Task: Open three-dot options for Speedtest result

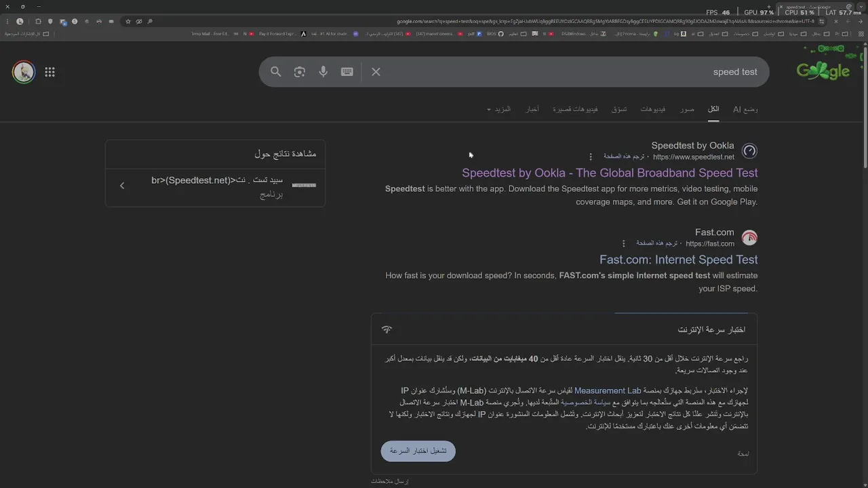Action: (x=591, y=157)
